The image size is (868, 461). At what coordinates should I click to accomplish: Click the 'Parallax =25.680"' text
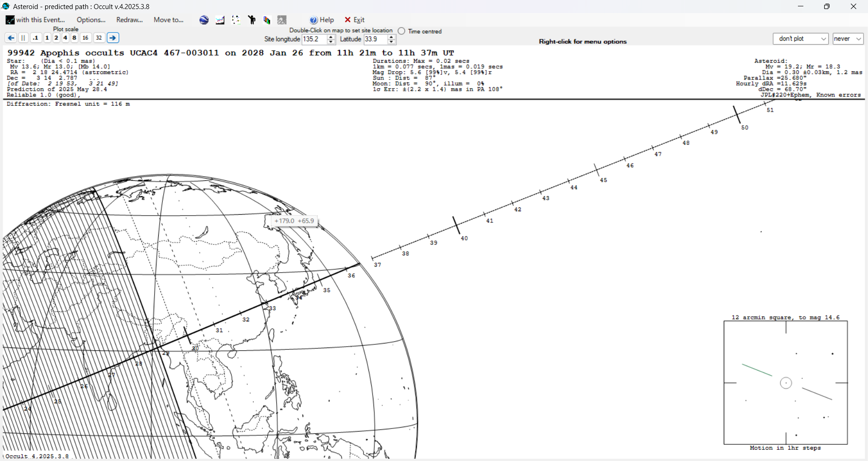tap(775, 78)
